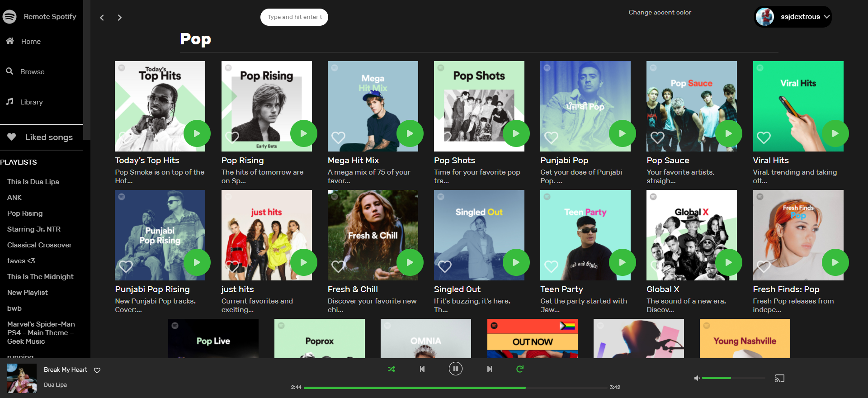Open Pop Rising playlist in sidebar
This screenshot has height=398, width=868.
pos(25,213)
